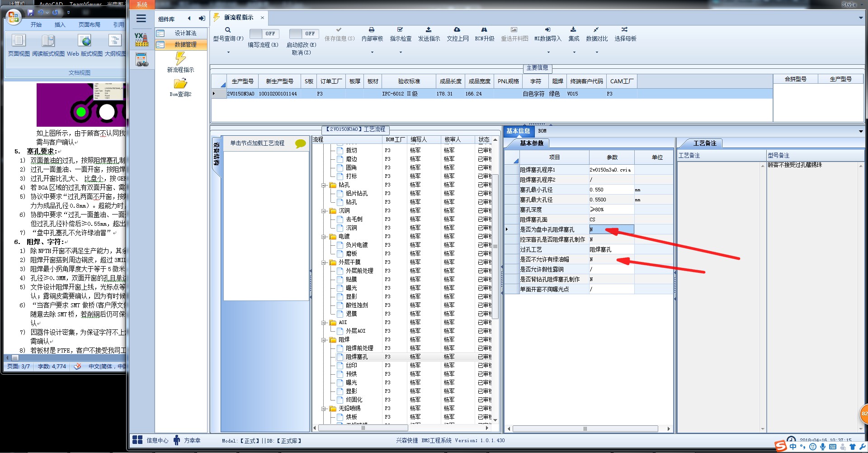Open the 页面布局 tab in Word ribbon

90,25
